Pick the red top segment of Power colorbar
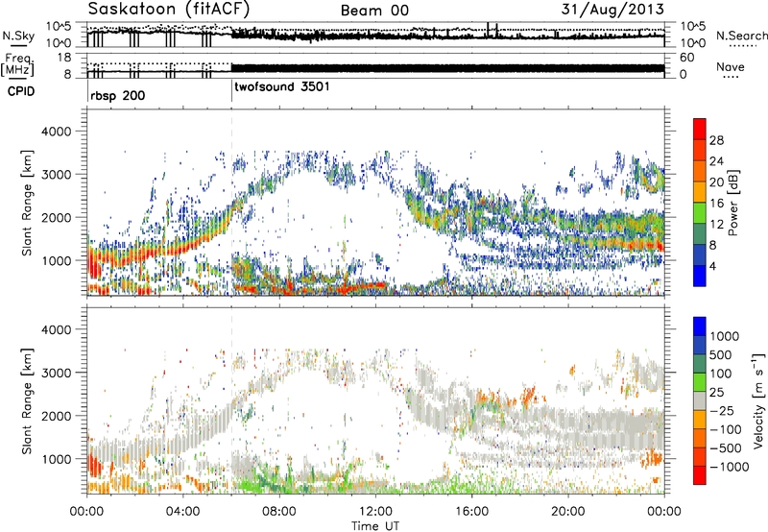Viewport: 768px width, 532px height. [x=700, y=130]
